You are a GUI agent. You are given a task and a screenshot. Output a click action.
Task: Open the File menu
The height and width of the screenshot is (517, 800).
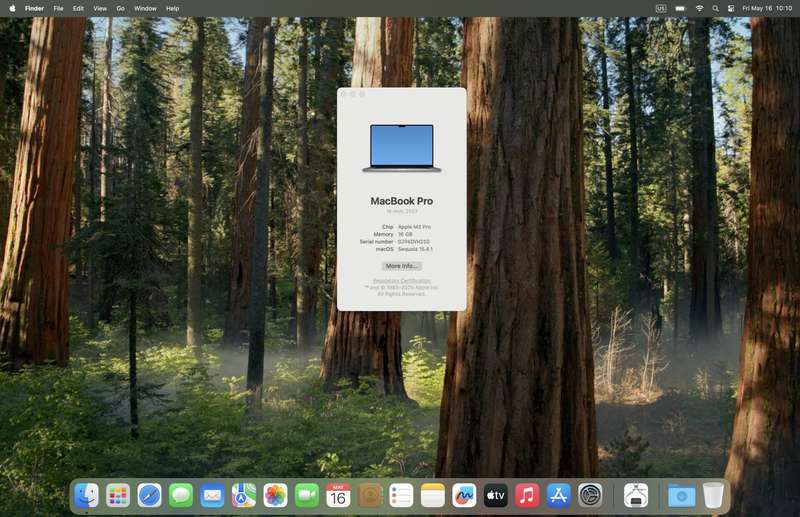tap(59, 8)
